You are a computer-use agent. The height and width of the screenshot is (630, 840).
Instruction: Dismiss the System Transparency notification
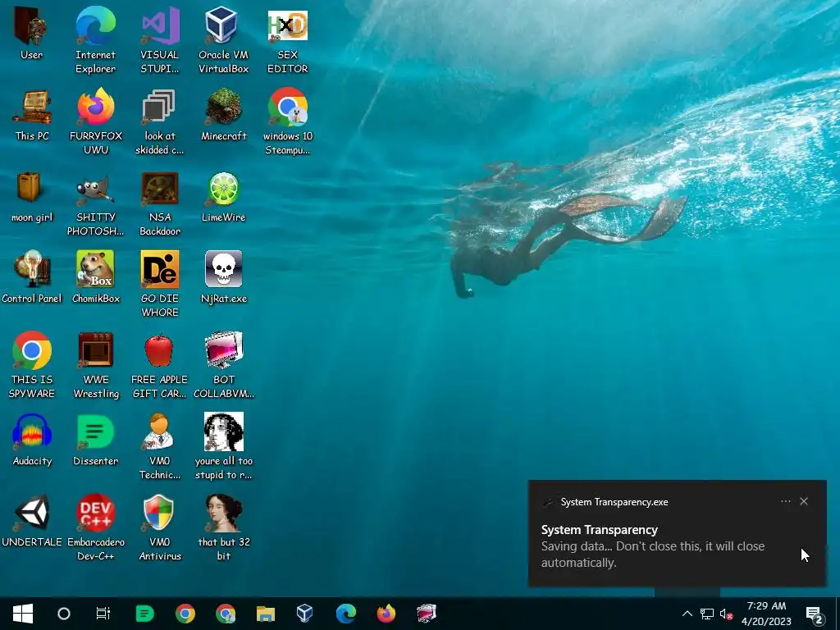[x=804, y=501]
